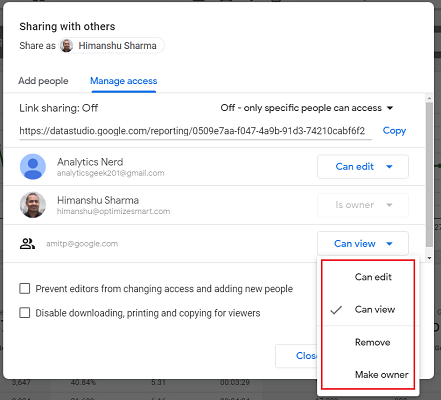
Task: Select the Manage access tab
Action: pyautogui.click(x=123, y=81)
